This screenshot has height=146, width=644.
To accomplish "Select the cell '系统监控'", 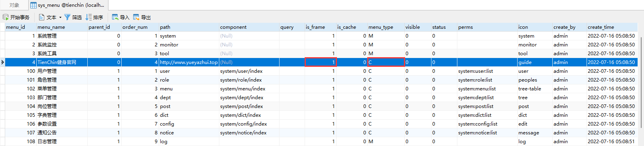I will [62, 45].
